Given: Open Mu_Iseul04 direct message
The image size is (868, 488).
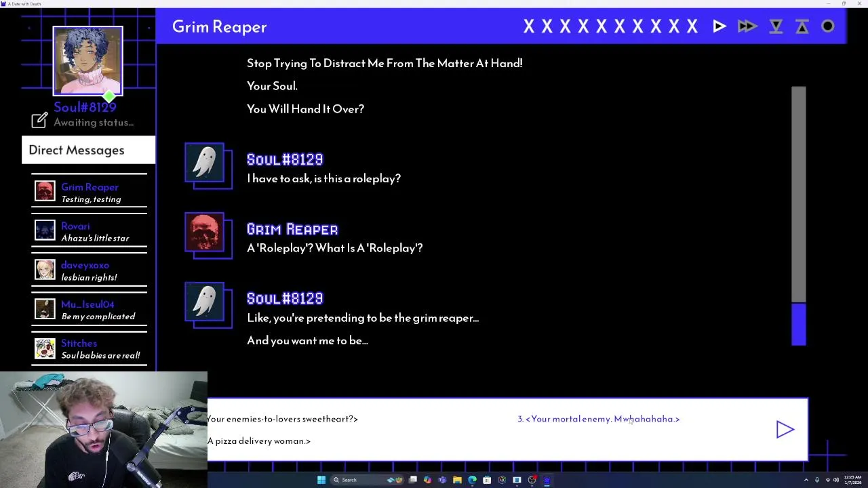Looking at the screenshot, I should [90, 310].
